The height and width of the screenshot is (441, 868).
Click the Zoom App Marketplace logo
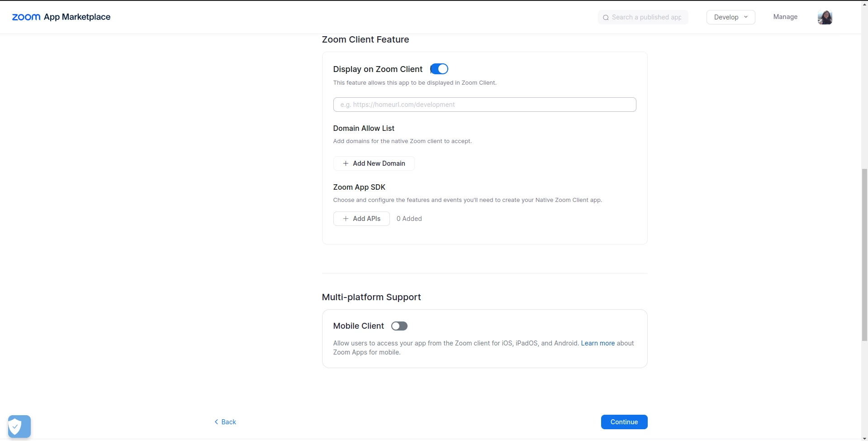pyautogui.click(x=61, y=17)
